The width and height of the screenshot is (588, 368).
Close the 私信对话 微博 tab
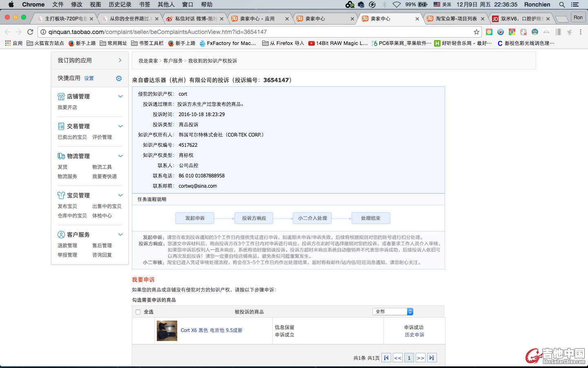(x=222, y=19)
